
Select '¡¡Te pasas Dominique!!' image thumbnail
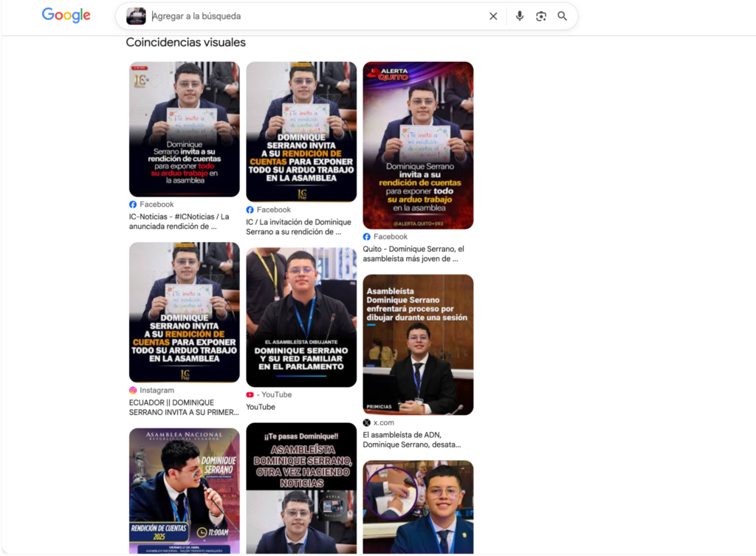pos(301,487)
